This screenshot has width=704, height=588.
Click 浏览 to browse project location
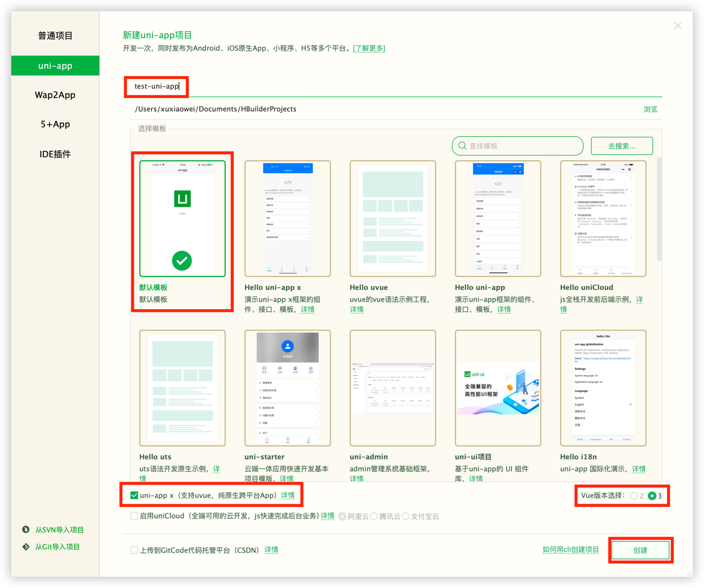point(650,109)
